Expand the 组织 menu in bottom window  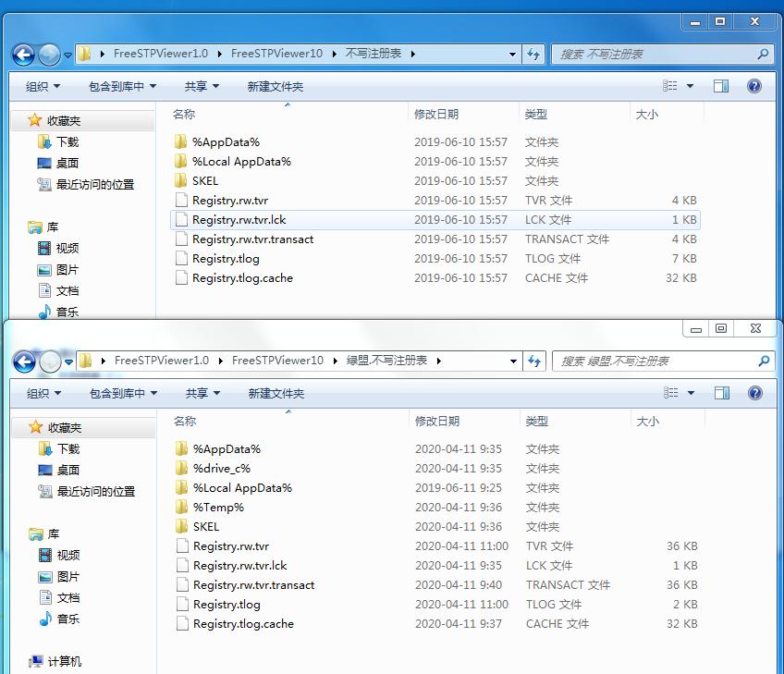tap(44, 394)
